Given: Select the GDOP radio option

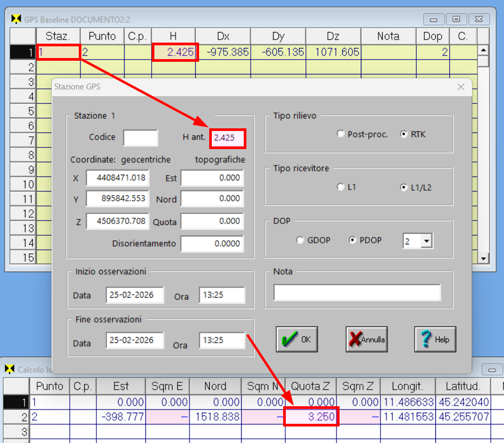Looking at the screenshot, I should coord(300,240).
